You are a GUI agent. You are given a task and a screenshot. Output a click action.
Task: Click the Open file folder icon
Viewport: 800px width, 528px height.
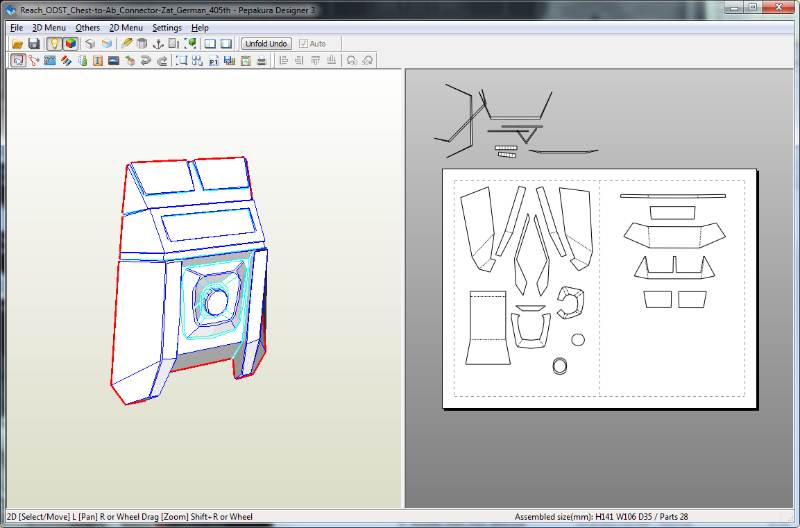click(x=18, y=44)
